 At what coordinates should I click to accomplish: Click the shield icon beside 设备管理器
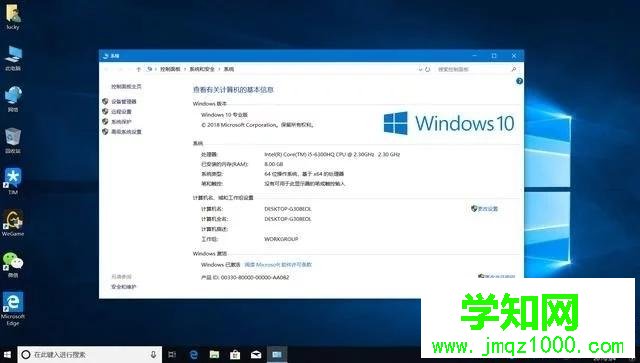pyautogui.click(x=105, y=101)
